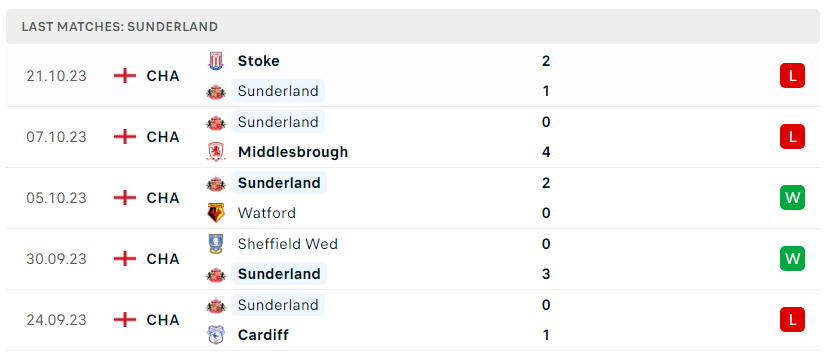The height and width of the screenshot is (361, 826).
Task: Click the Sunderland crest in the Stoke match
Action: click(x=215, y=92)
